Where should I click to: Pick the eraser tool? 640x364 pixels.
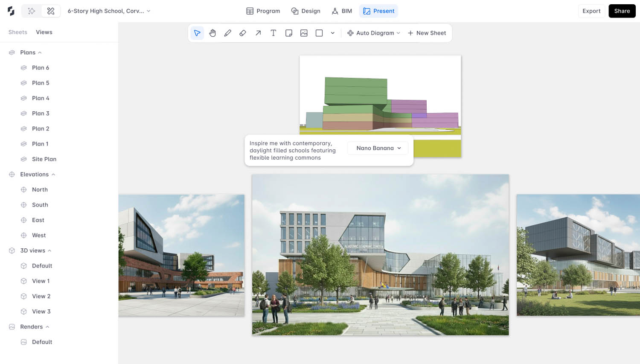tap(243, 33)
